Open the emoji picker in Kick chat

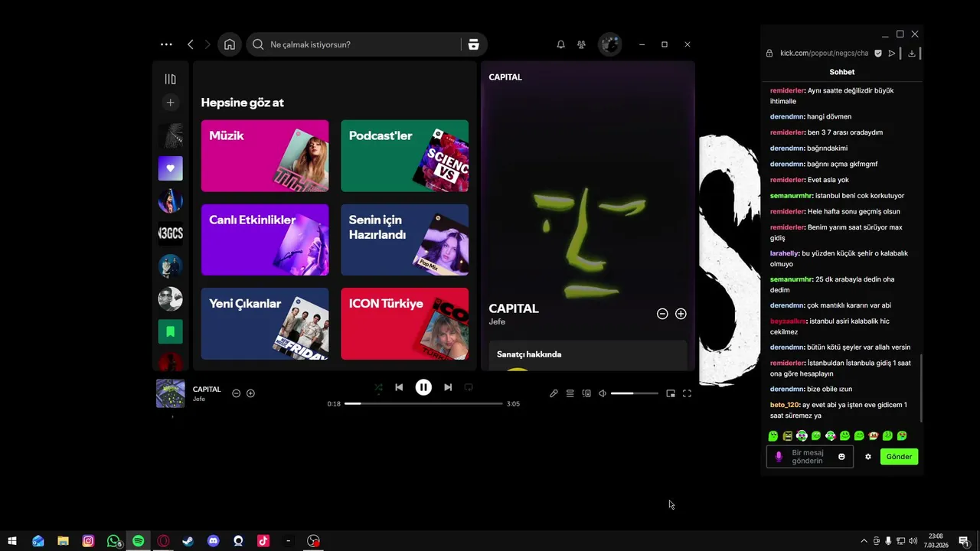(x=841, y=457)
